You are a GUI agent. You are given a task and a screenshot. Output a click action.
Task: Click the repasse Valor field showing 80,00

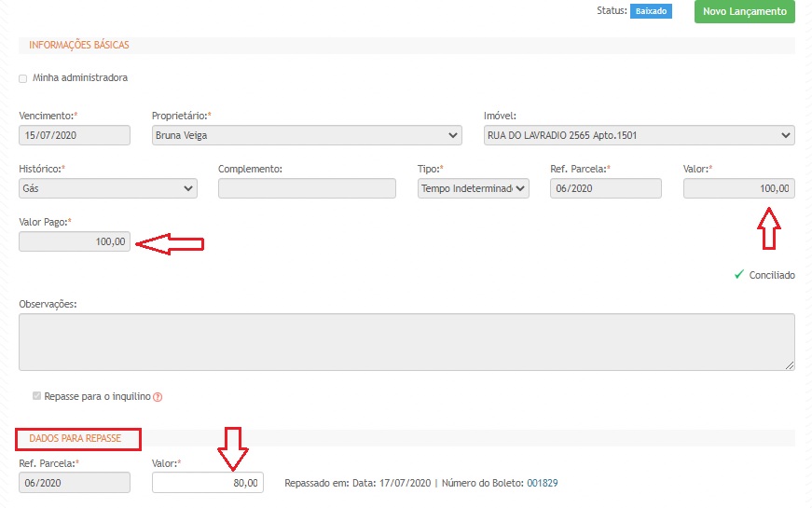point(207,482)
